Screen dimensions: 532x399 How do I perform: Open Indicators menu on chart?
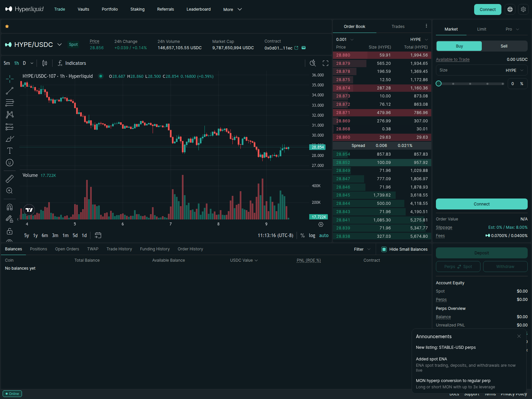tap(72, 63)
